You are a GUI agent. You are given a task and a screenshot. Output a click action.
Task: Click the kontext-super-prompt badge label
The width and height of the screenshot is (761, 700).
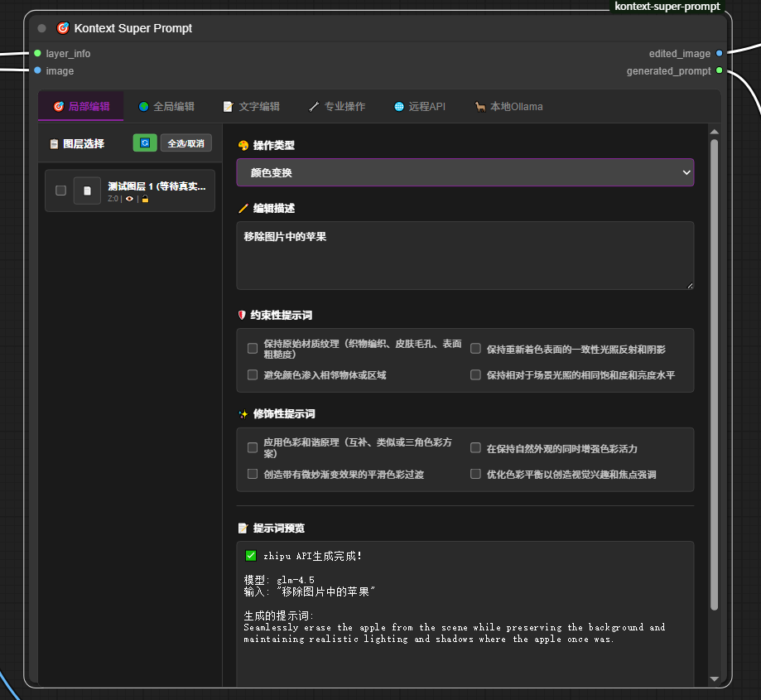(667, 7)
